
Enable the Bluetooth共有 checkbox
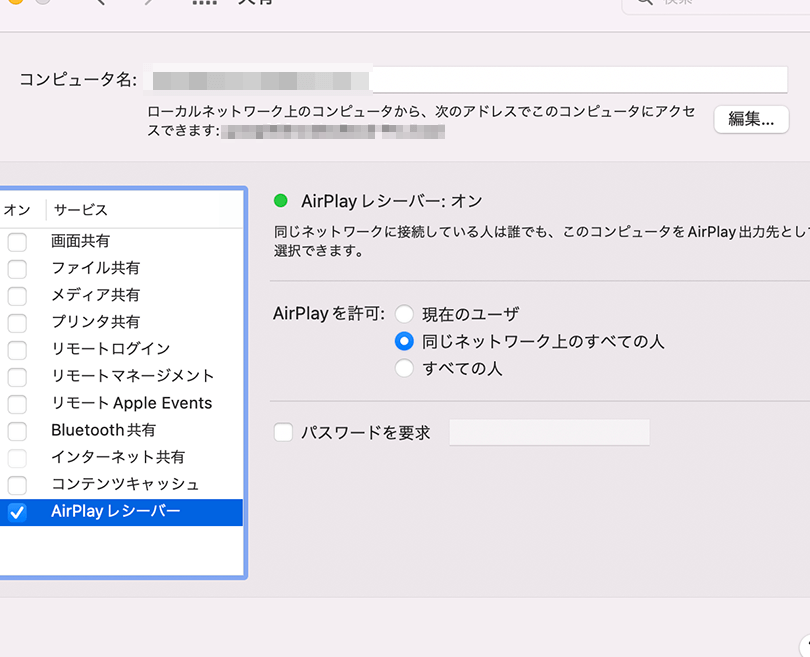pyautogui.click(x=17, y=431)
